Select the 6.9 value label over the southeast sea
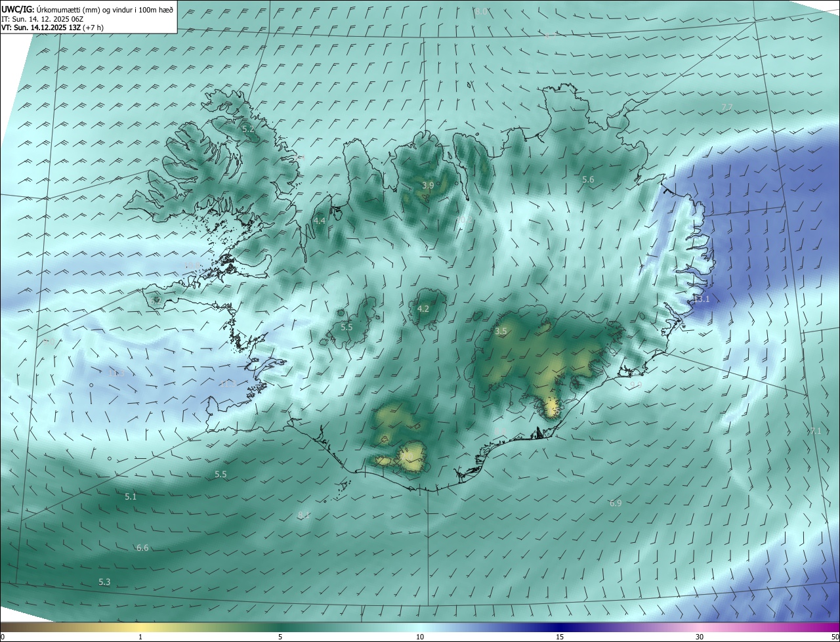 [615, 503]
